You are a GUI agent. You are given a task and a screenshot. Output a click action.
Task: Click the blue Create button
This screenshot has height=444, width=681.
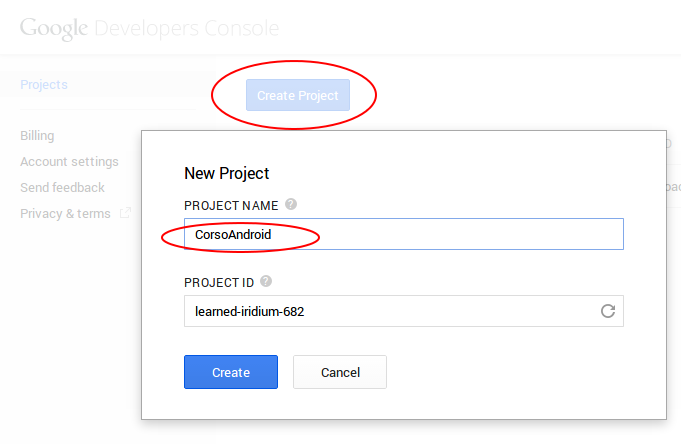point(231,372)
